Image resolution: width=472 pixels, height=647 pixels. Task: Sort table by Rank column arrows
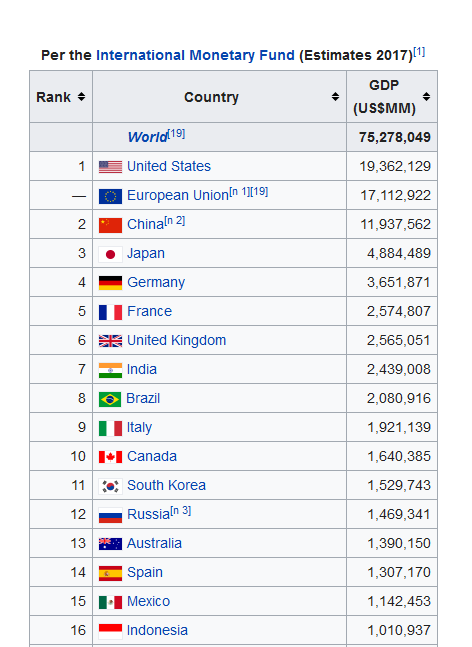coord(81,97)
